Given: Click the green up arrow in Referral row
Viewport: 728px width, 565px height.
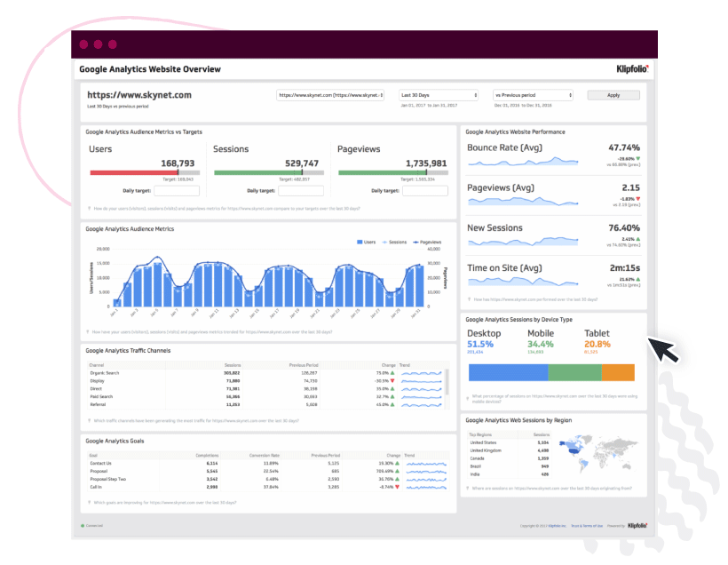Looking at the screenshot, I should [x=392, y=405].
